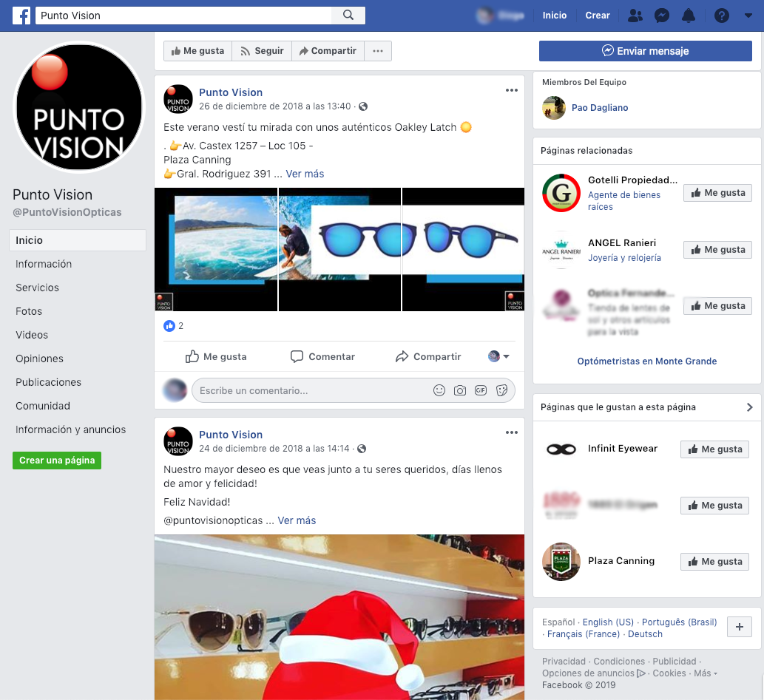764x700 pixels.
Task: Open the help question mark icon
Action: 721,16
